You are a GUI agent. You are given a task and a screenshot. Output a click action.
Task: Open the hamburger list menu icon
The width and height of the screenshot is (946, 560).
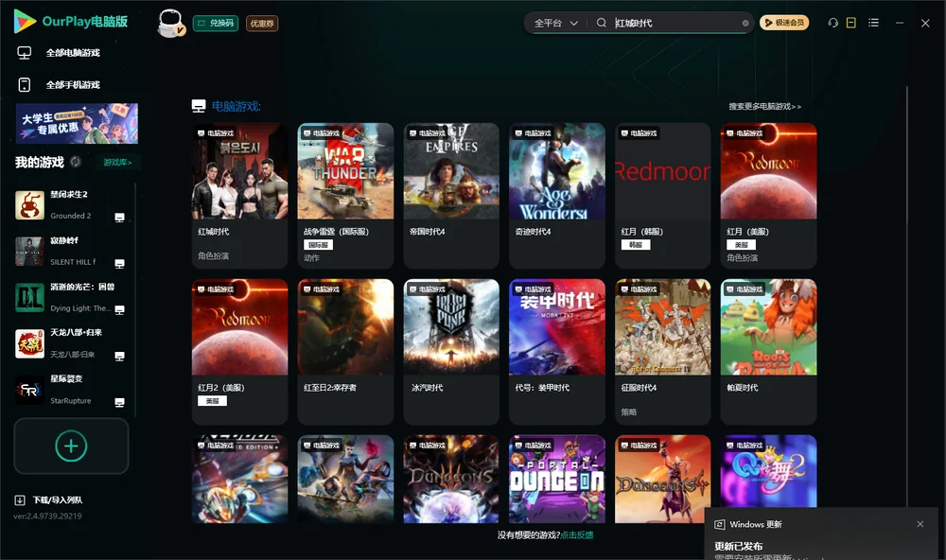click(x=873, y=23)
